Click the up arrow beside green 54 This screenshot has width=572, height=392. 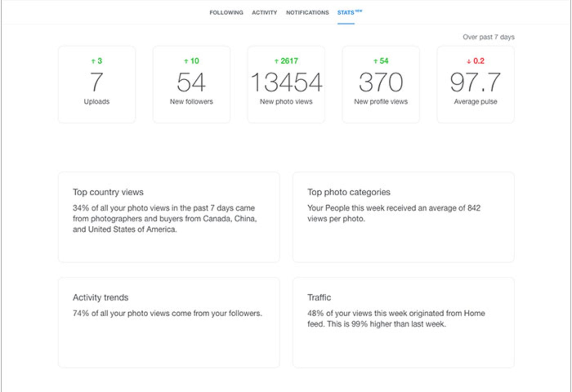(375, 61)
